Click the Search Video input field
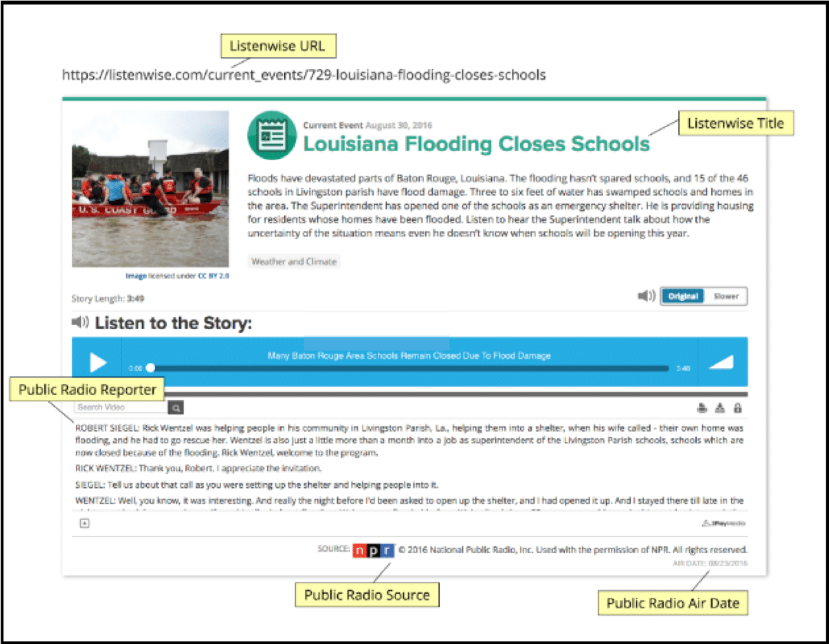829x644 pixels. pos(121,407)
